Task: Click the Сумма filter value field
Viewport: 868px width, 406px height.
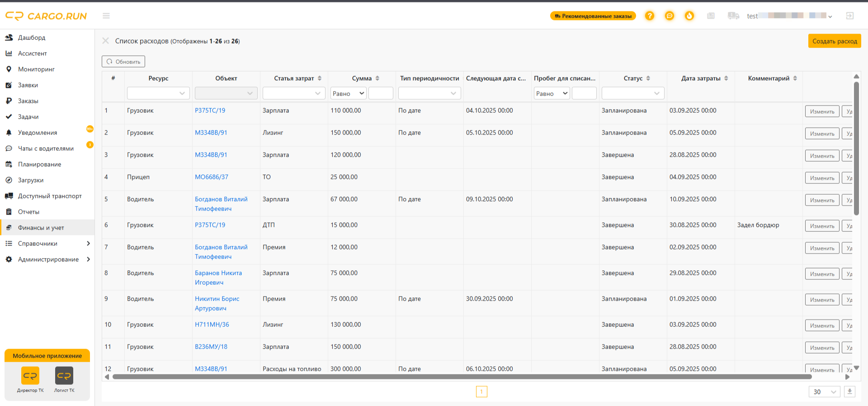Action: pos(381,93)
